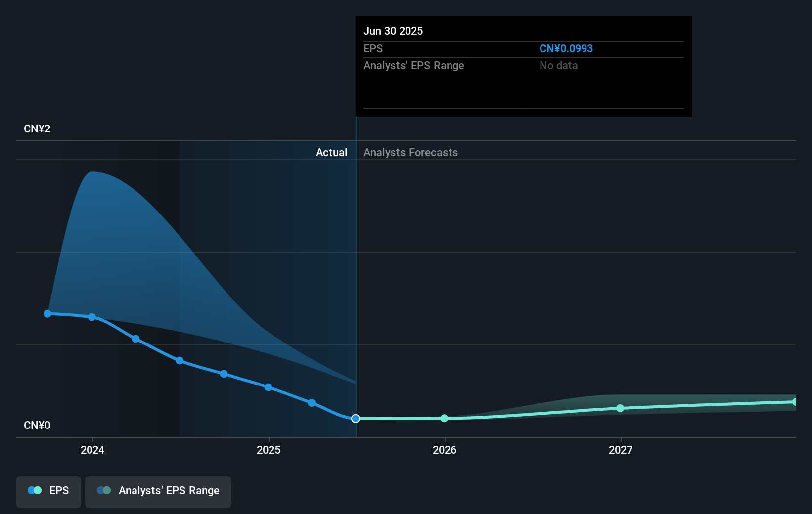Select the second blue EPS dot after 2024
Screen dimensions: 812x514
(x=92, y=317)
